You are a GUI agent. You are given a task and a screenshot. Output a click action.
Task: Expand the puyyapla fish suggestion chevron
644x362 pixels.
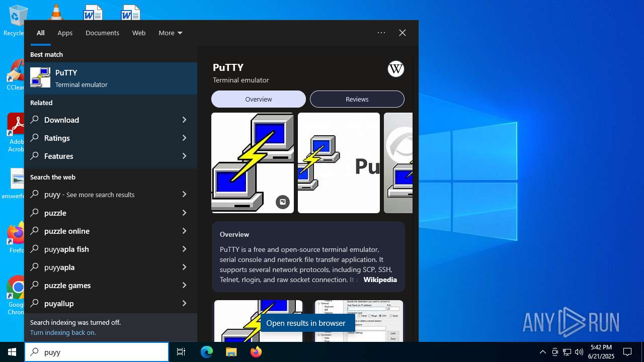[184, 249]
